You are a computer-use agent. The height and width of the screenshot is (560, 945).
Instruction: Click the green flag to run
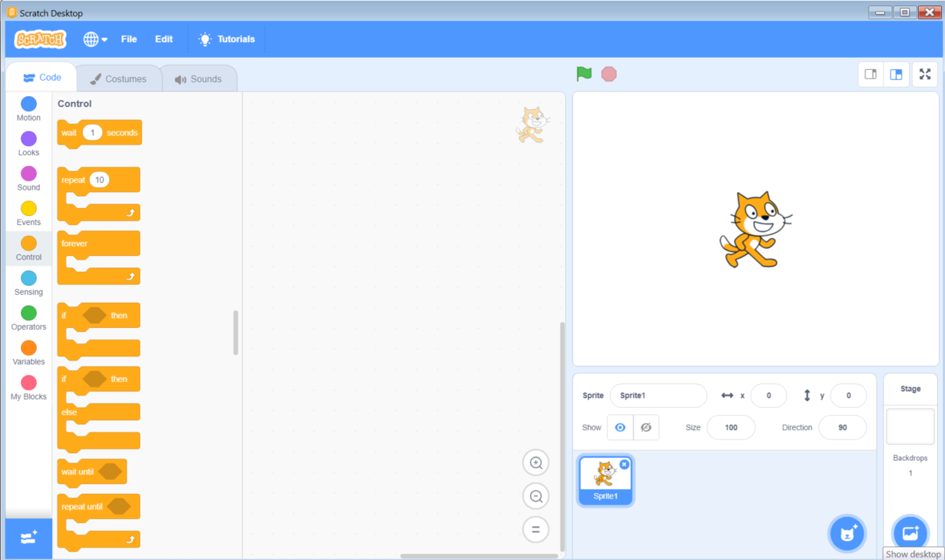point(585,74)
